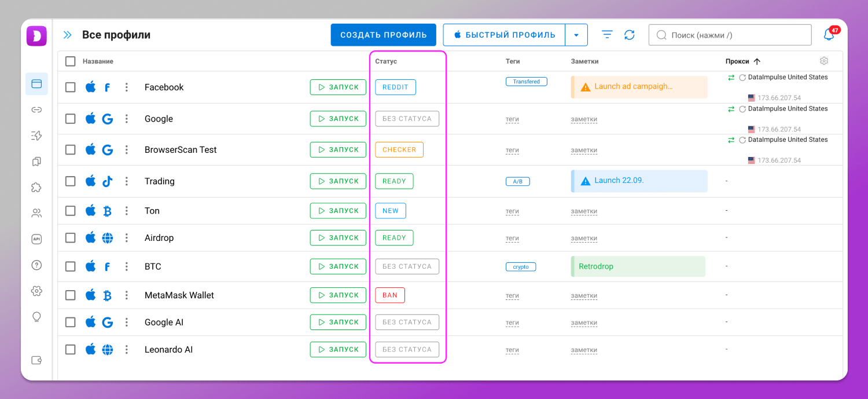Screen dimensions: 868x399
Task: Expand the Quick Profile dropdown arrow
Action: [x=576, y=35]
